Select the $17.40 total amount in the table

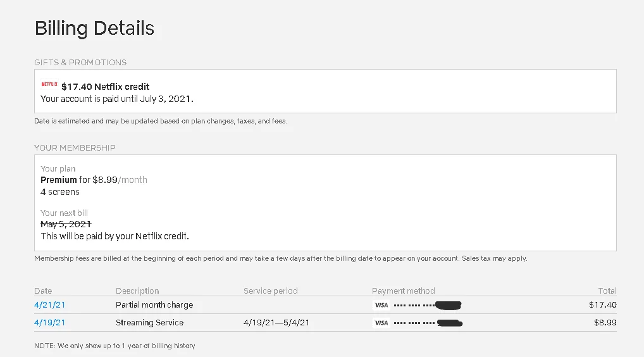[603, 305]
